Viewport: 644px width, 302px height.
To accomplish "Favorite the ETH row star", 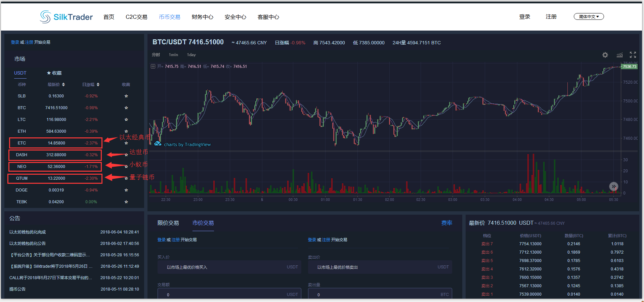I will [126, 131].
